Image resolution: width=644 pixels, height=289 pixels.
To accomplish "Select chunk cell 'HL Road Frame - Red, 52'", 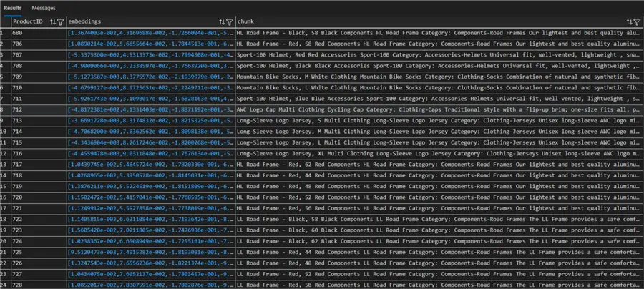I will (x=438, y=197).
